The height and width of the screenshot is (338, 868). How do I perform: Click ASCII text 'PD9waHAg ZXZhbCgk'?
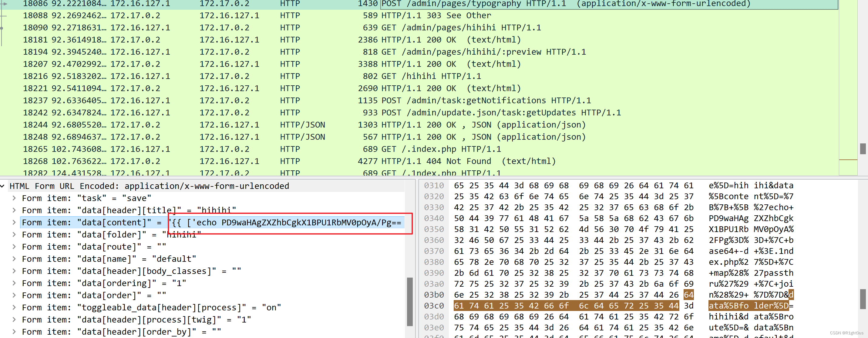(x=751, y=218)
